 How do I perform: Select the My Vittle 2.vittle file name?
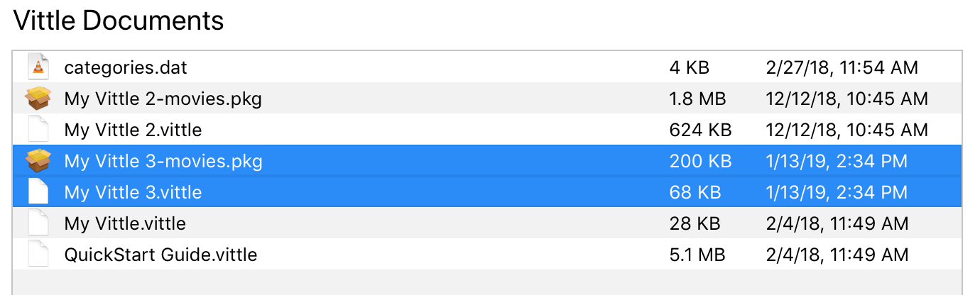(x=133, y=130)
